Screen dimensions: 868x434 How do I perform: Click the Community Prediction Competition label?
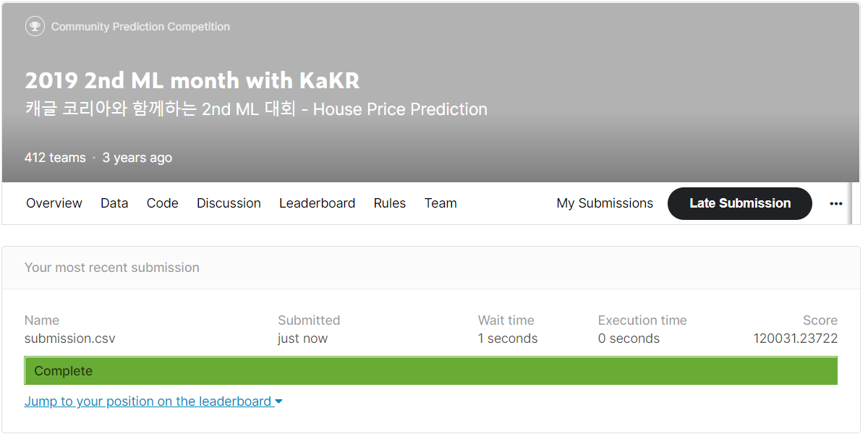click(x=140, y=27)
